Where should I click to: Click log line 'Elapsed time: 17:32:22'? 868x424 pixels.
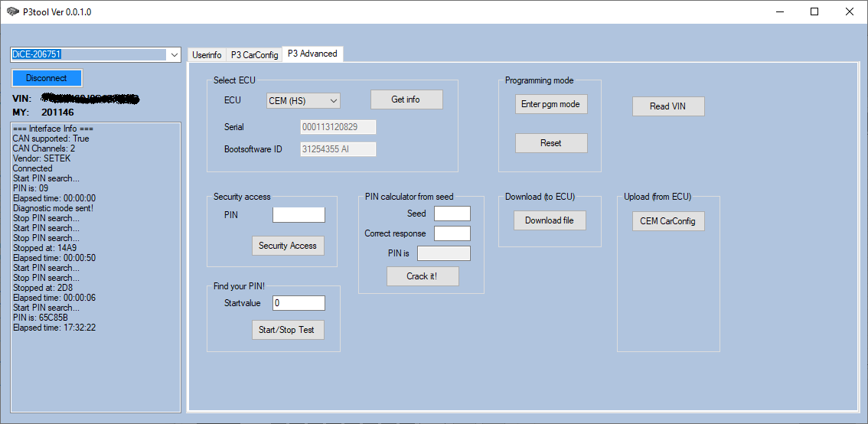point(54,328)
